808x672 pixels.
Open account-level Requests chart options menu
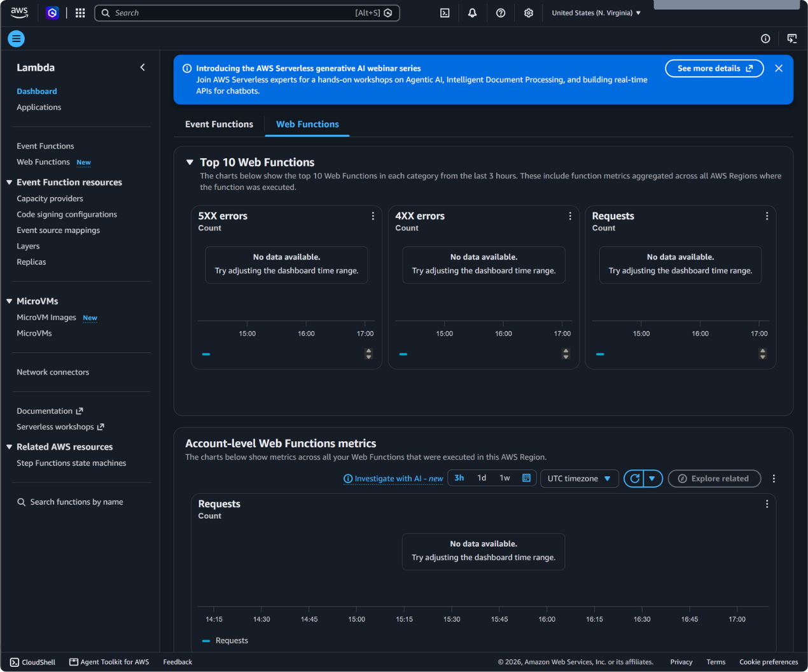(x=767, y=504)
